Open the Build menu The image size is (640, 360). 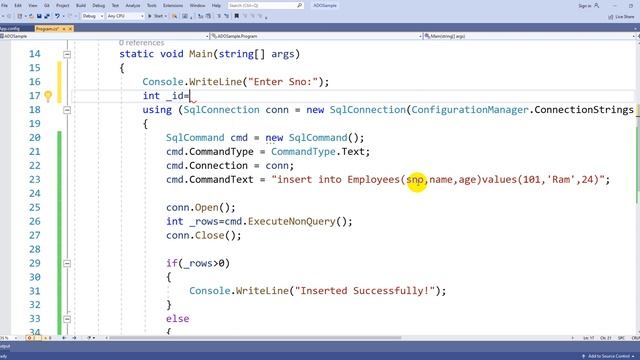point(81,6)
